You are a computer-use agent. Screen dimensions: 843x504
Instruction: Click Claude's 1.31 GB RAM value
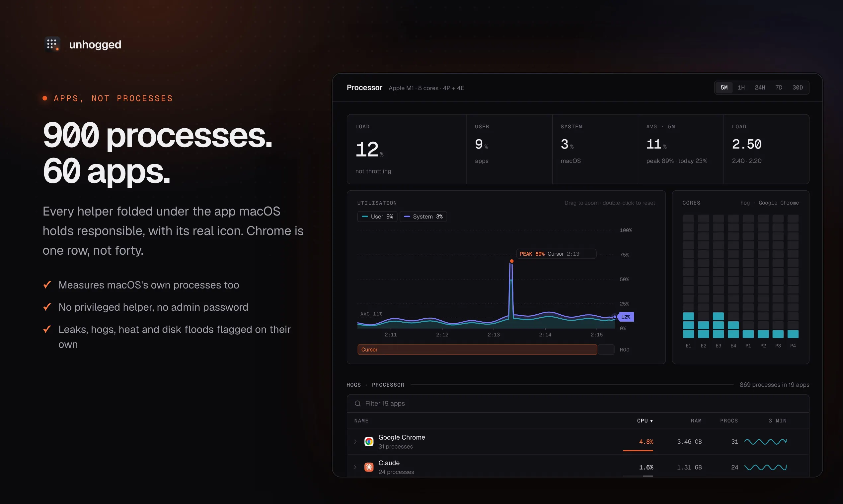click(x=689, y=467)
